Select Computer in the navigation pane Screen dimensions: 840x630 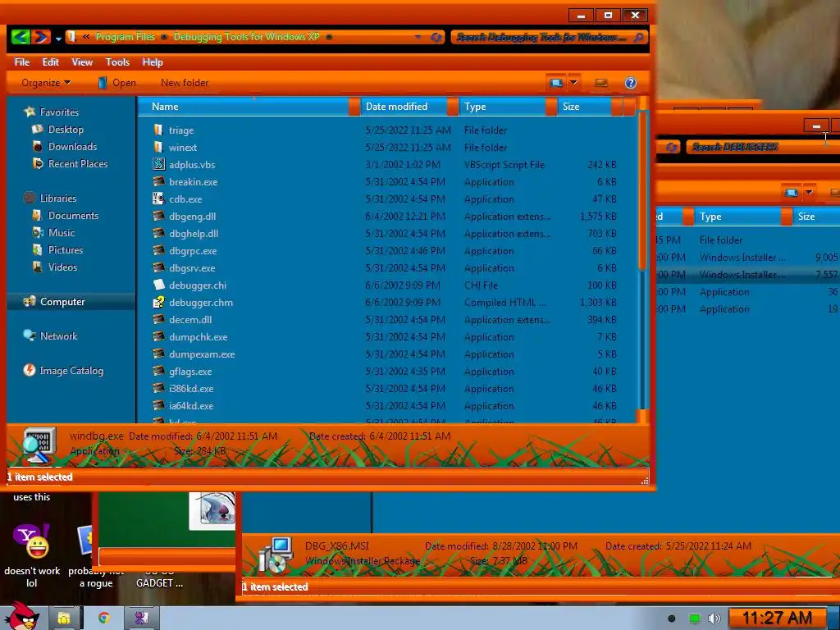(x=62, y=301)
